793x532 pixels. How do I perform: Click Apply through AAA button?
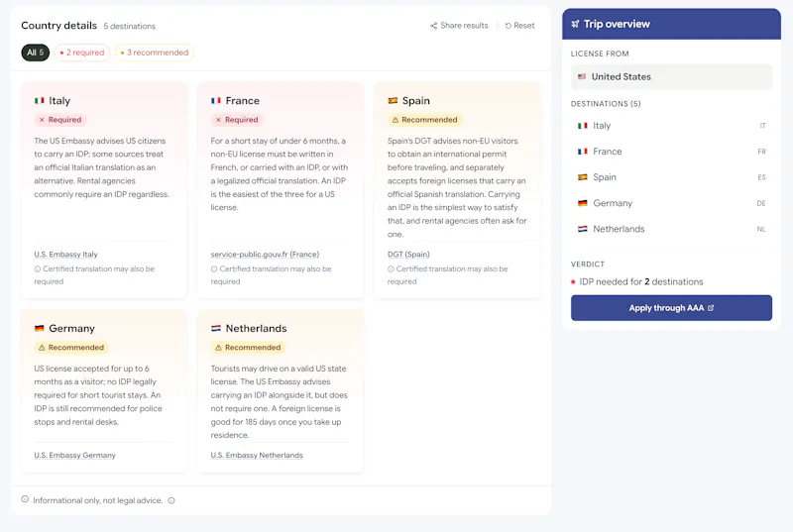tap(672, 308)
